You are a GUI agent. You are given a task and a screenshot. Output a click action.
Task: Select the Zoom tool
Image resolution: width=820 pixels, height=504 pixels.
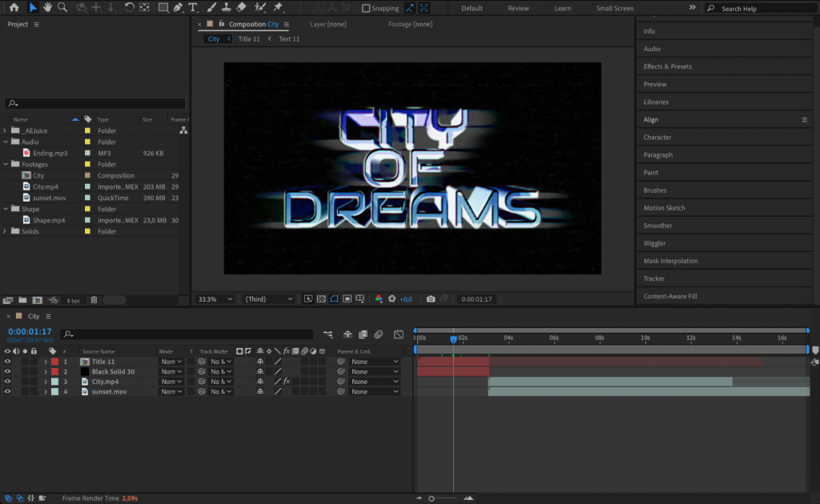pos(63,8)
